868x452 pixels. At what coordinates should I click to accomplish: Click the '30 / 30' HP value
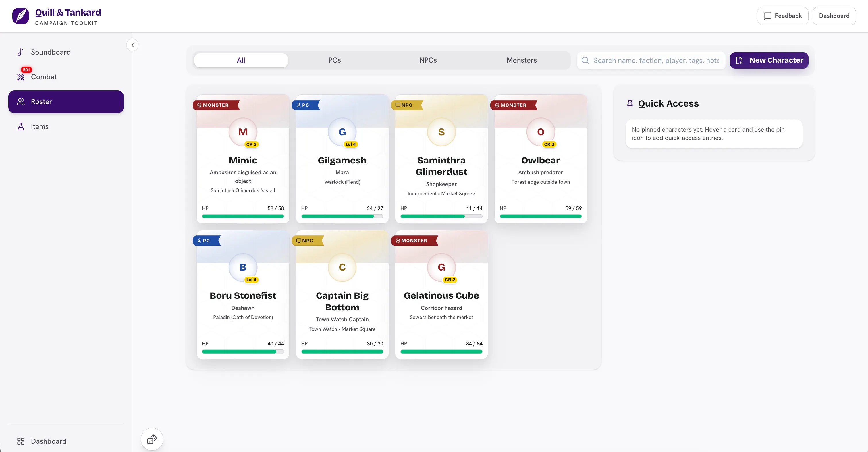click(375, 344)
